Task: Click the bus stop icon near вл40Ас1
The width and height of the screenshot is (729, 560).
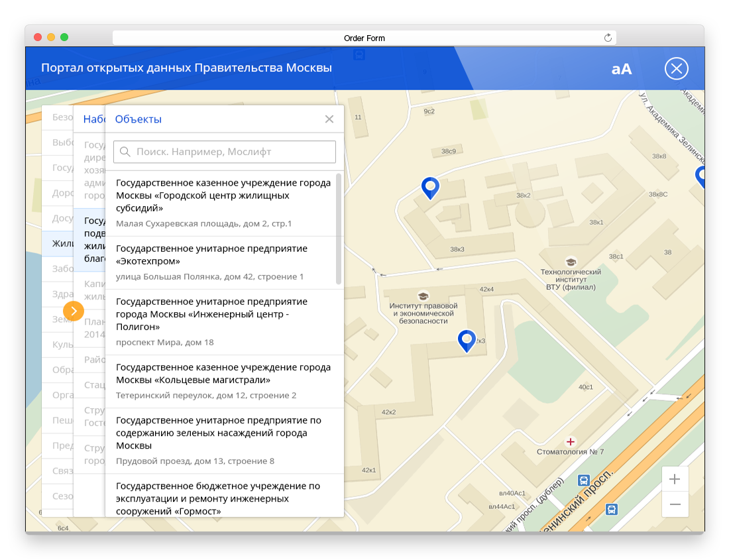Action: pos(583,480)
